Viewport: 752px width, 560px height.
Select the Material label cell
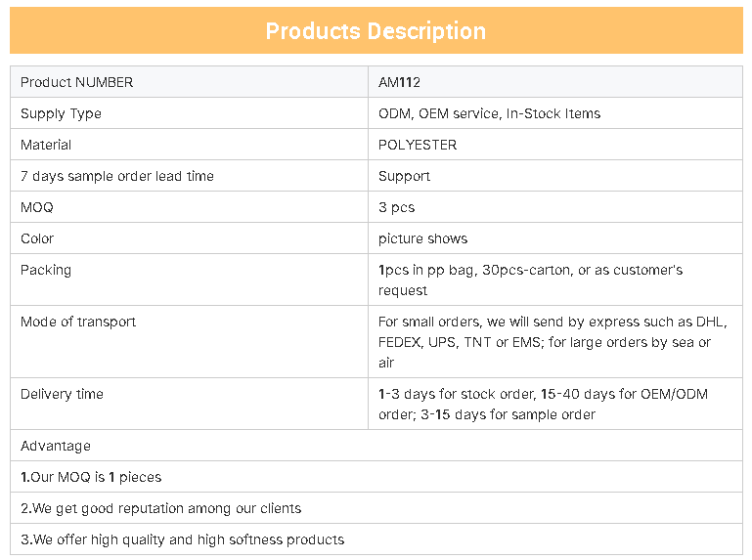[189, 145]
